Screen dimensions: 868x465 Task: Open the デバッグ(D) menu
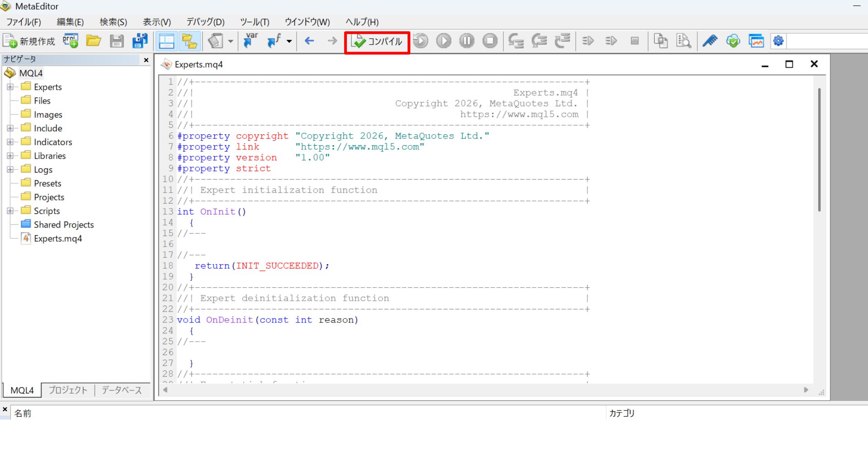click(x=206, y=22)
